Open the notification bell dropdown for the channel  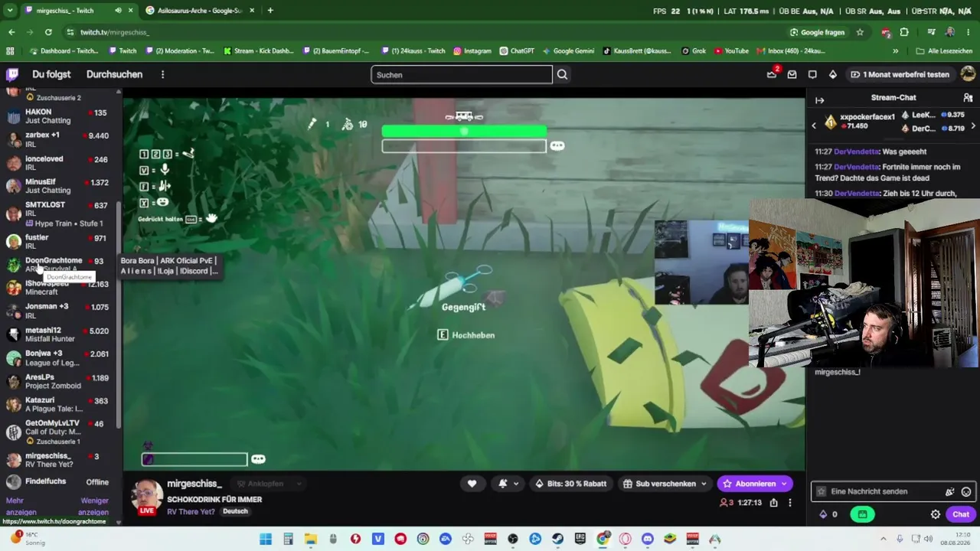coord(508,484)
